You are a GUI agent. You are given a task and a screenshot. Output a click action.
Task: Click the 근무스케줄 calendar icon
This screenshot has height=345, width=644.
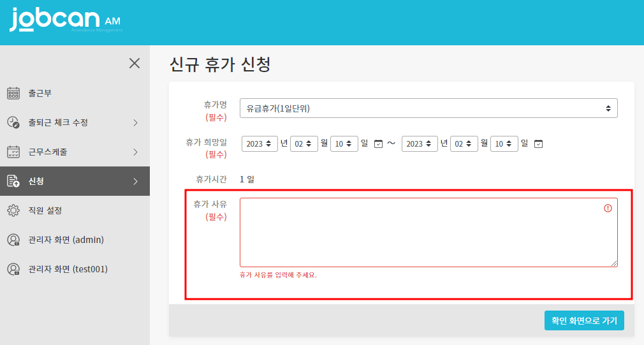[13, 152]
